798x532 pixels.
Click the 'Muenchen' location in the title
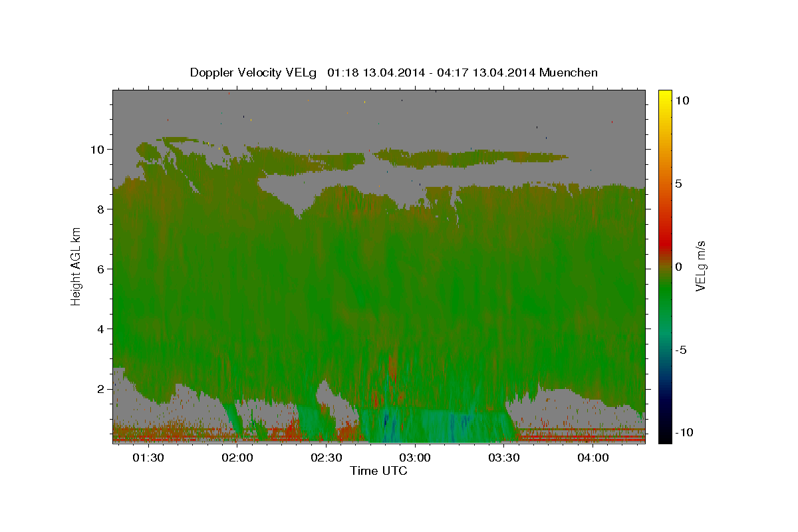[x=569, y=72]
